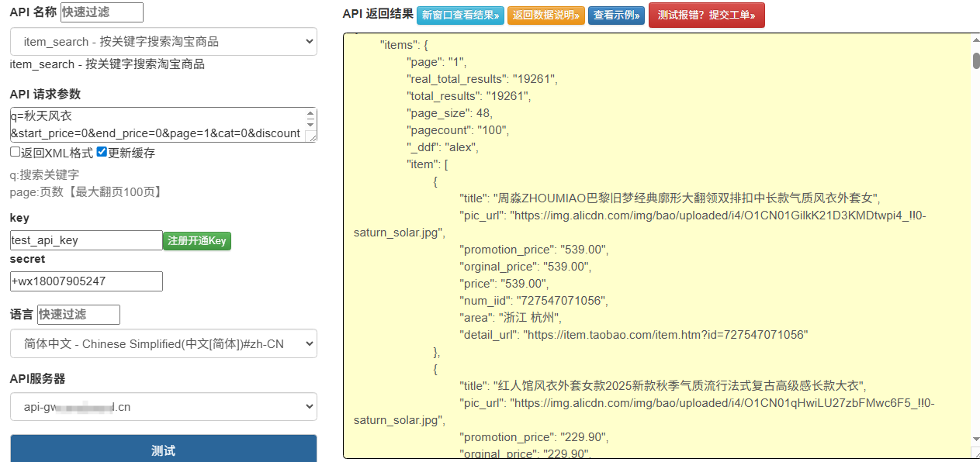The width and height of the screenshot is (980, 462).
Task: Open the item_search API selection dropdown
Action: point(163,41)
